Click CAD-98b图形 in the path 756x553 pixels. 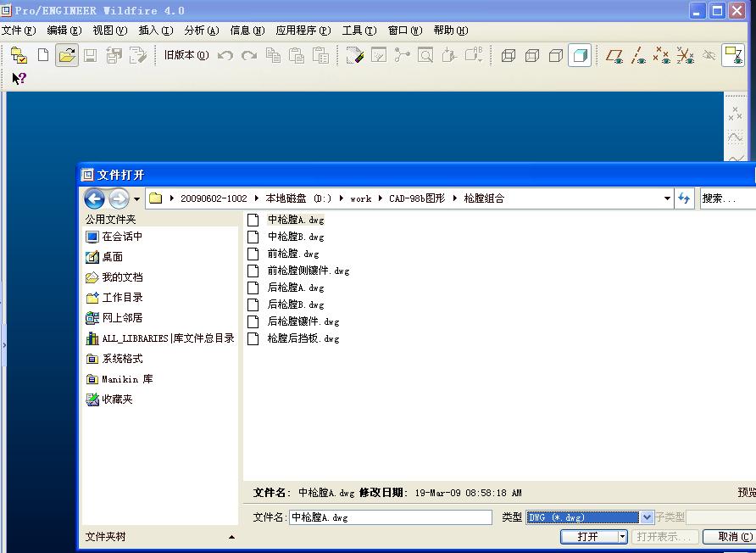[x=417, y=198]
